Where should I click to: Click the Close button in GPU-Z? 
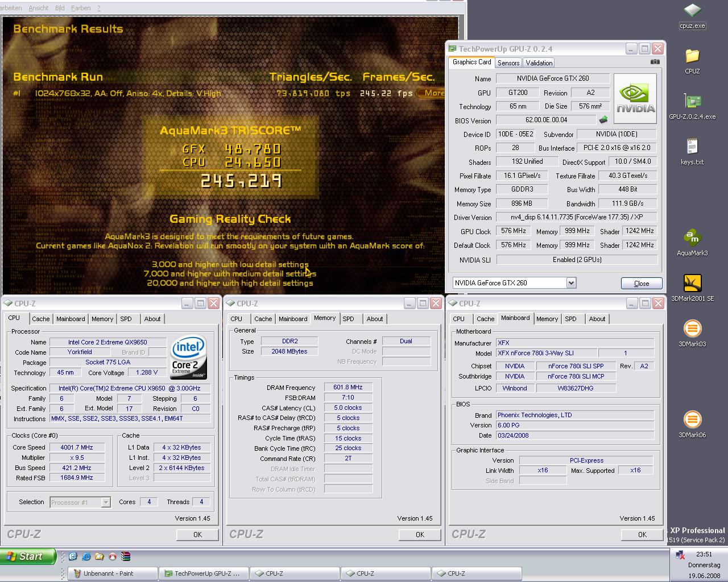642,283
